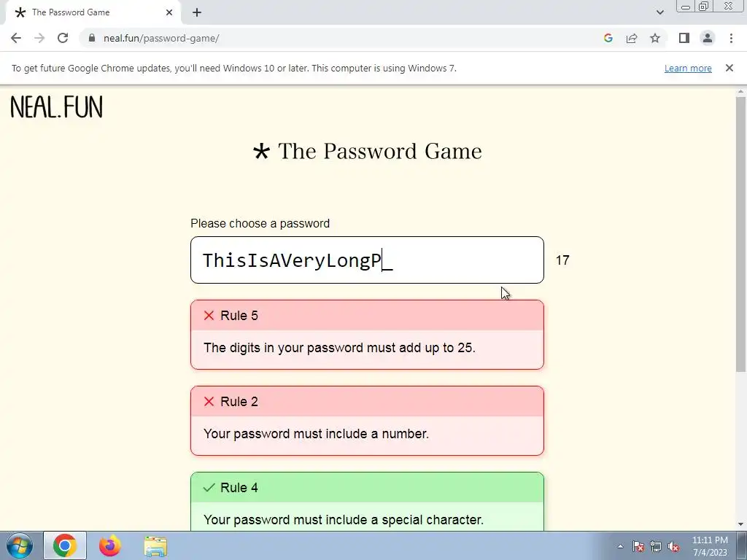The image size is (747, 560).
Task: Click the asterisk icon beside the title
Action: pyautogui.click(x=261, y=152)
